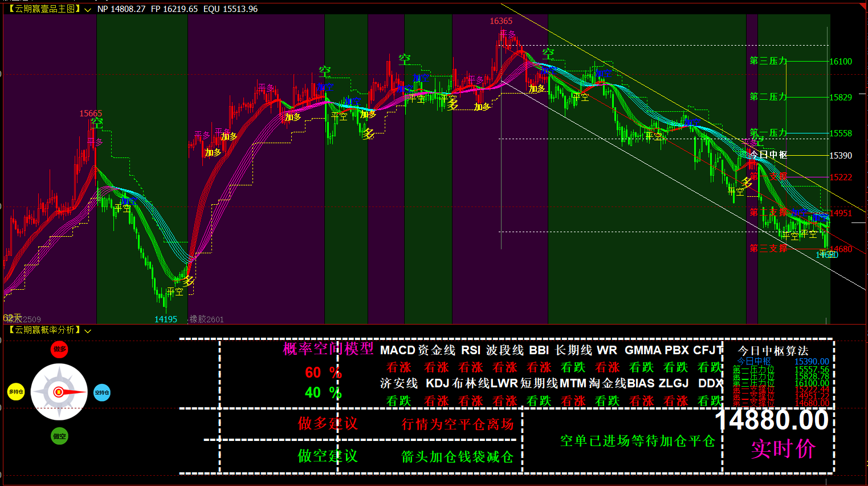Click the RSI indicator label
This screenshot has height=486, width=868.
(x=471, y=350)
